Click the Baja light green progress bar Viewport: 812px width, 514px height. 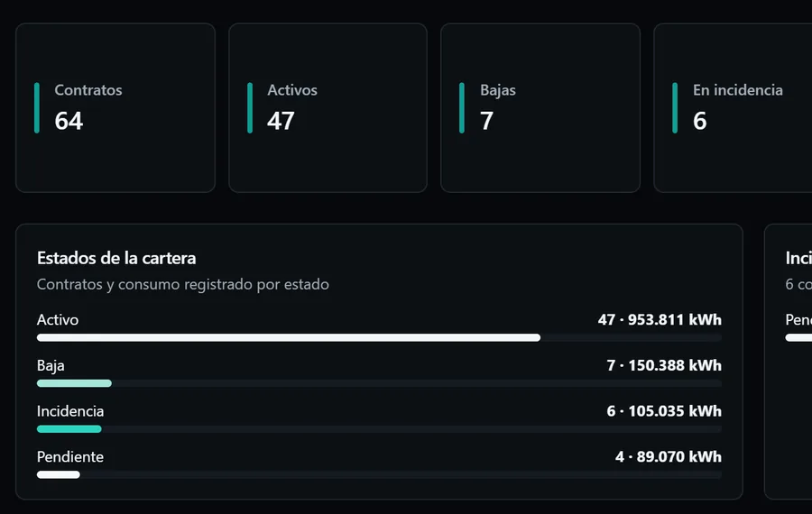pyautogui.click(x=74, y=383)
